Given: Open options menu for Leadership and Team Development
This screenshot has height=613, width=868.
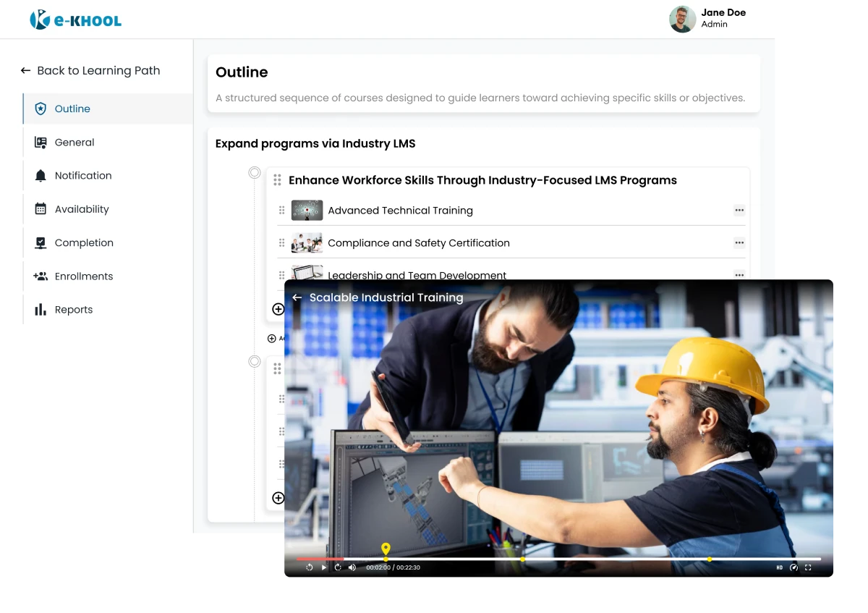Looking at the screenshot, I should (x=739, y=275).
